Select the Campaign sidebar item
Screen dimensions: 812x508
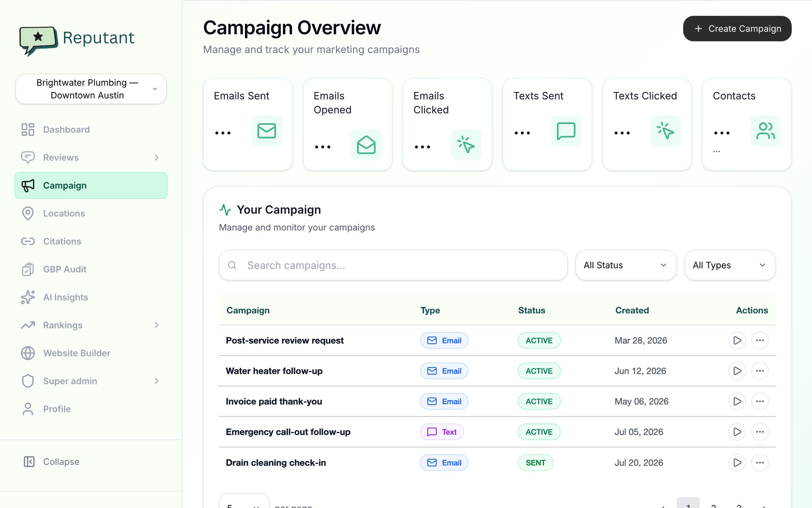91,185
